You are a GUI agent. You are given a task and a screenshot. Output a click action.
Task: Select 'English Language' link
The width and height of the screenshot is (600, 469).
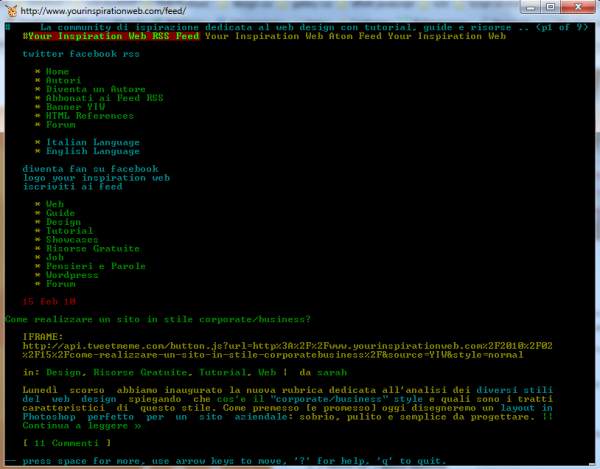pos(93,151)
